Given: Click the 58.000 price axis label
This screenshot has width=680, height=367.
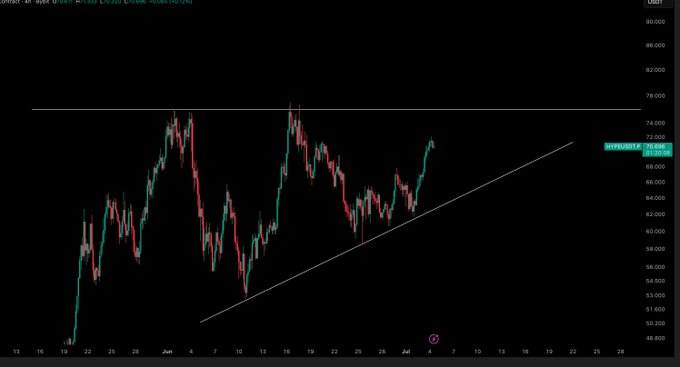Looking at the screenshot, I should coord(655,249).
